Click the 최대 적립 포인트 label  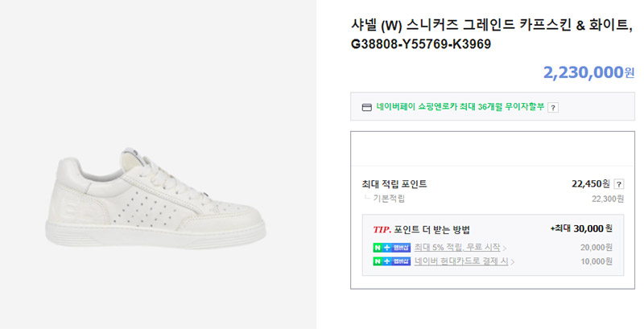pyautogui.click(x=394, y=183)
